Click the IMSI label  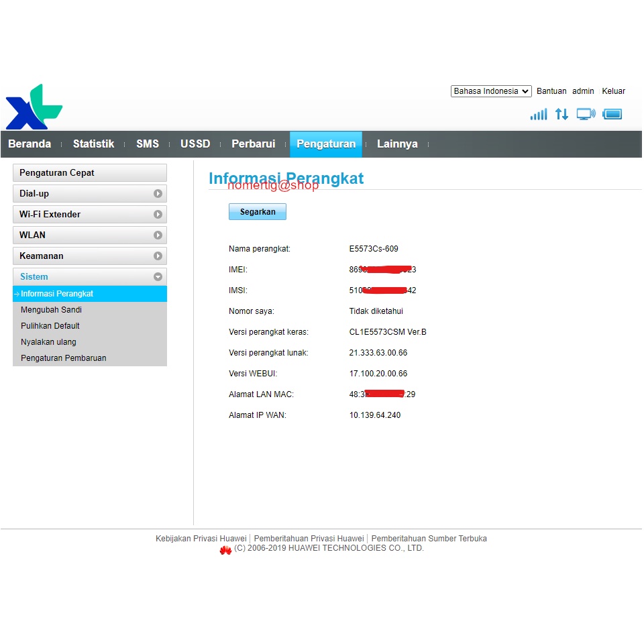pos(237,290)
